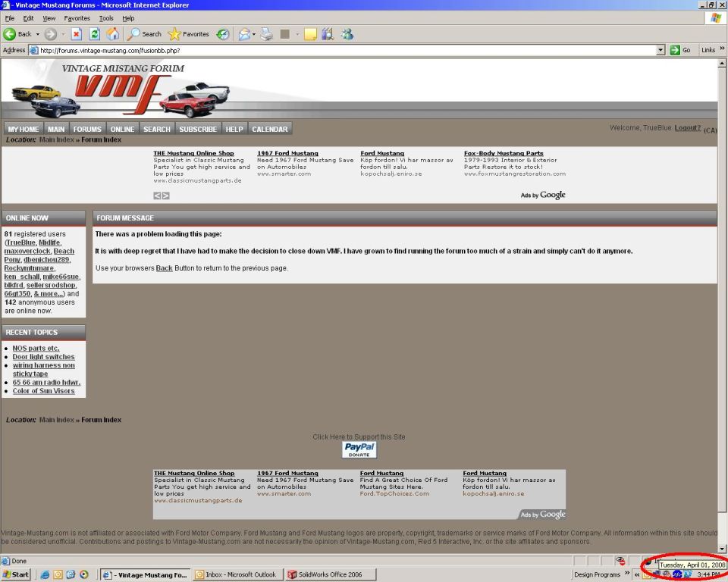Open the FORUMS navigation tab
Screen dimensions: 728x582
87,129
